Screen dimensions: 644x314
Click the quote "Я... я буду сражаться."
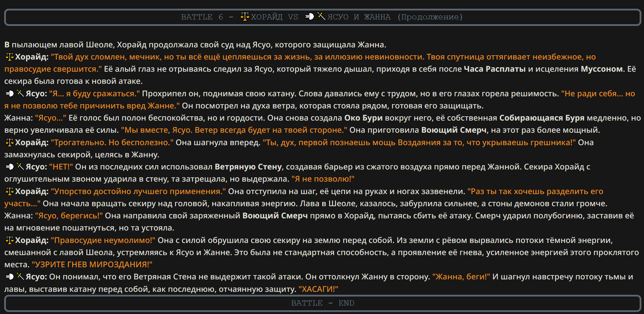[95, 94]
